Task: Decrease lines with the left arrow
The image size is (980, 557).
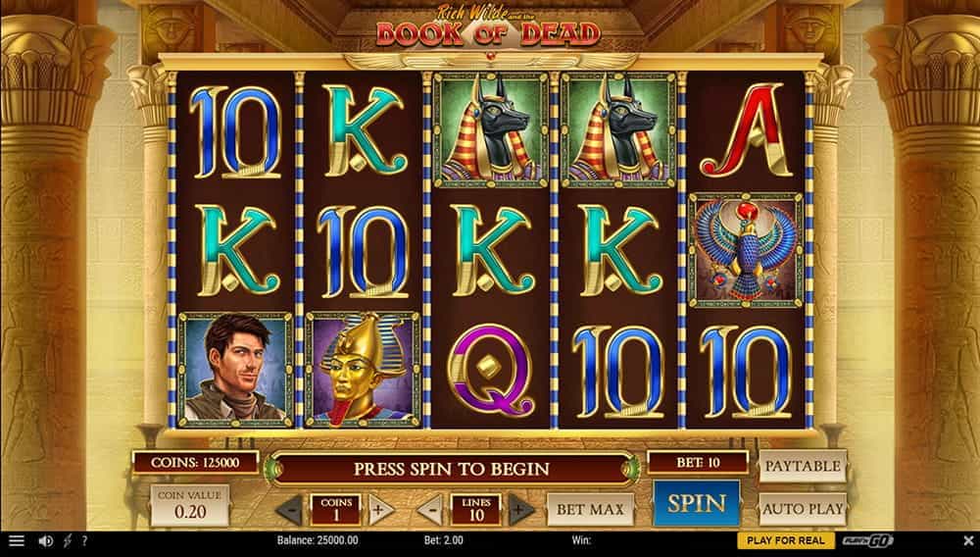Action: pyautogui.click(x=430, y=510)
